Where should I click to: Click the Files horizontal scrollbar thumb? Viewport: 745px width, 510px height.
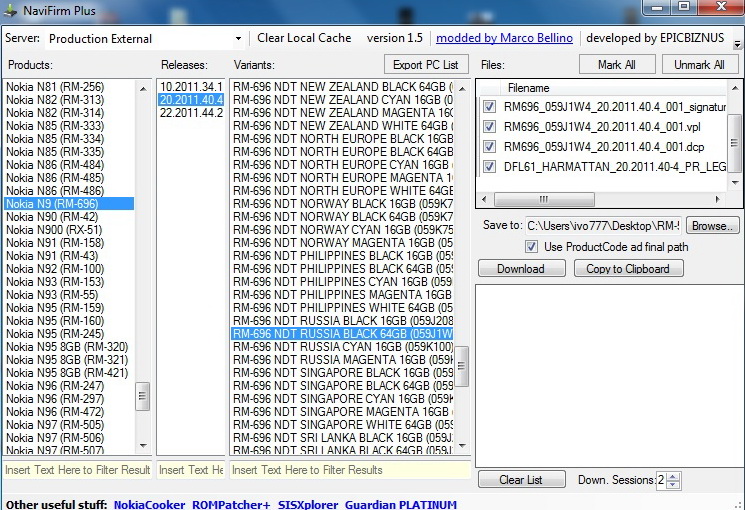click(544, 199)
